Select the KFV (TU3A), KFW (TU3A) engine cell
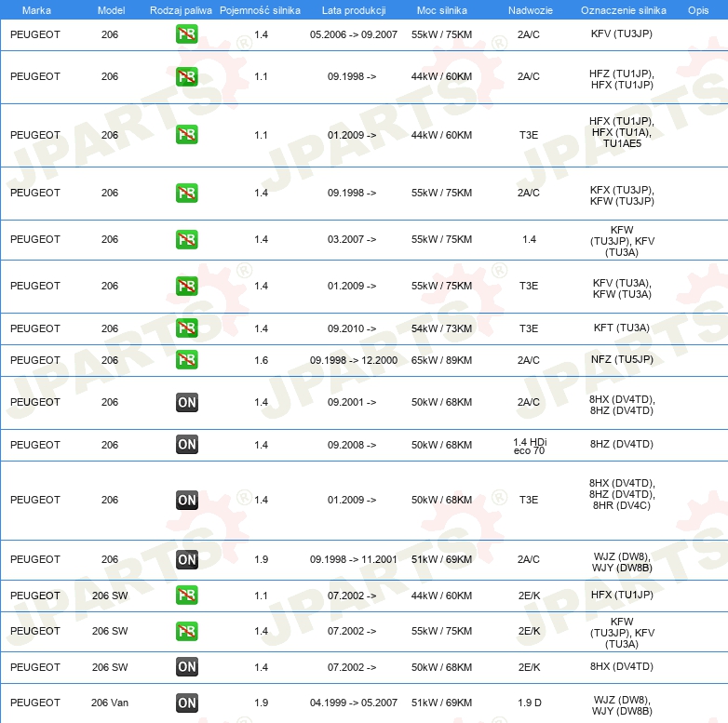 (x=622, y=288)
